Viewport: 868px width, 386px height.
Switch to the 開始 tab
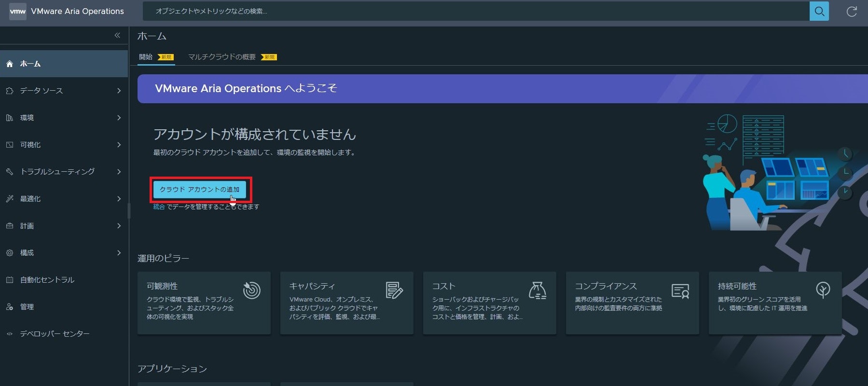tap(156, 57)
